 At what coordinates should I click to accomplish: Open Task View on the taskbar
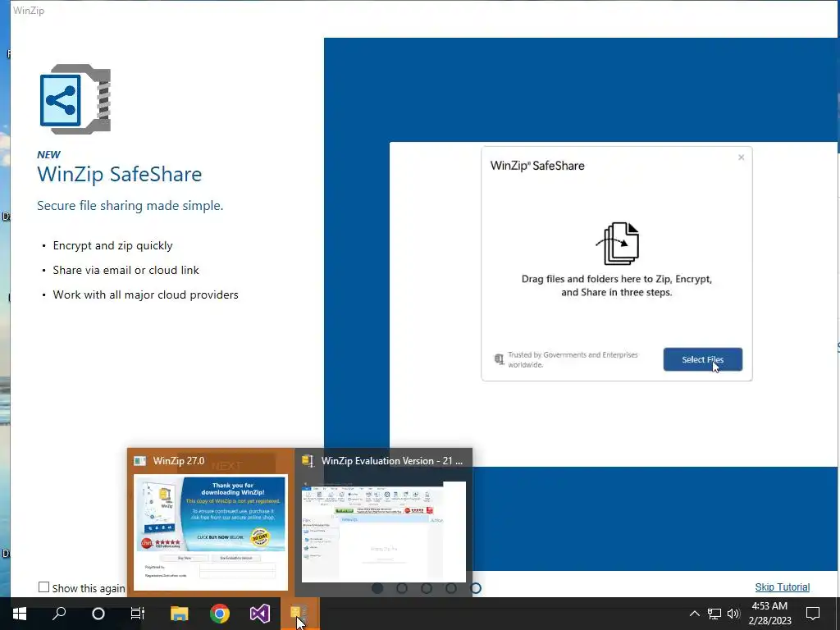click(x=138, y=614)
